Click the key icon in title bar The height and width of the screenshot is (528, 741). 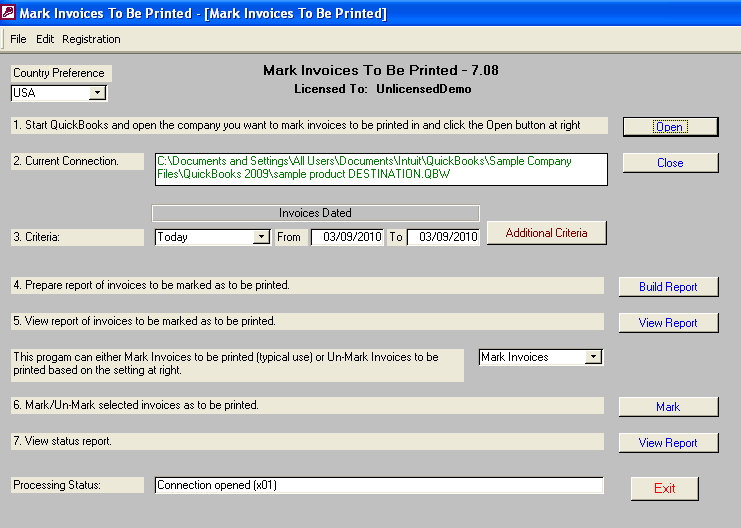click(10, 13)
